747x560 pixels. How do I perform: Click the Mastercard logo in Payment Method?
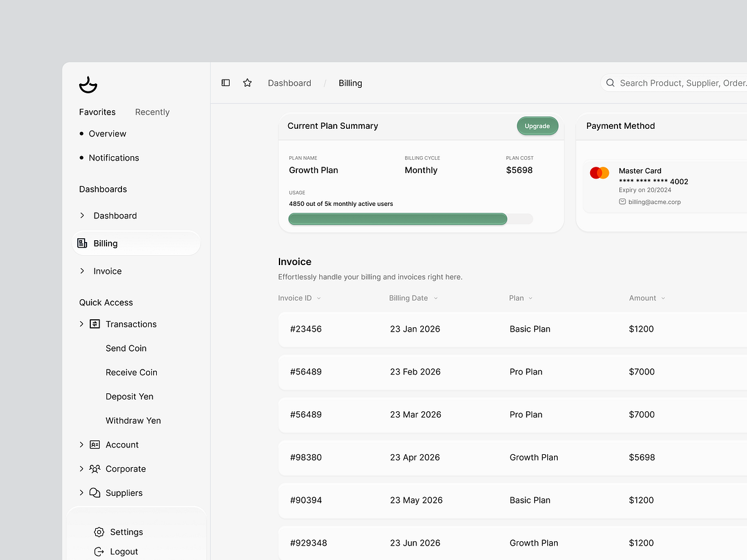(599, 173)
